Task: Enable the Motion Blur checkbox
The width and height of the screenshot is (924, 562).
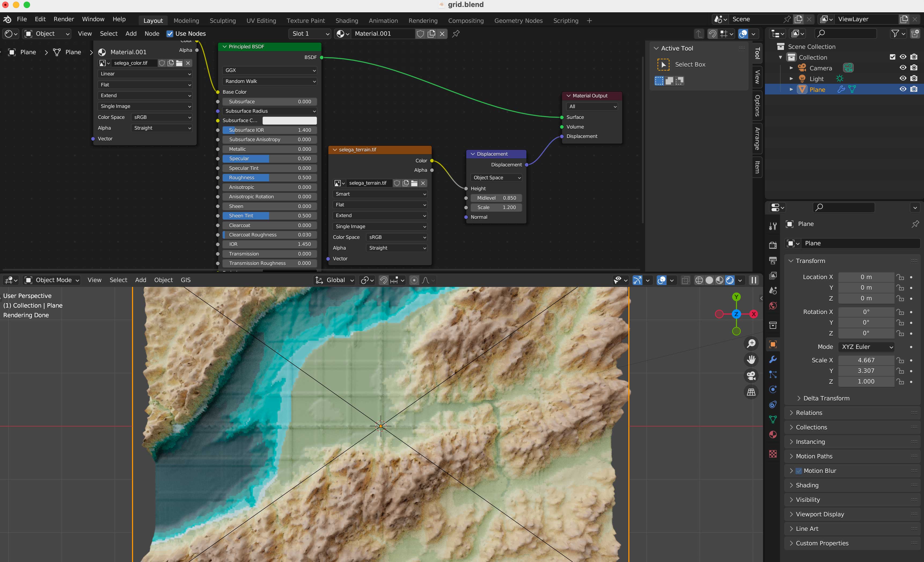Action: point(799,471)
